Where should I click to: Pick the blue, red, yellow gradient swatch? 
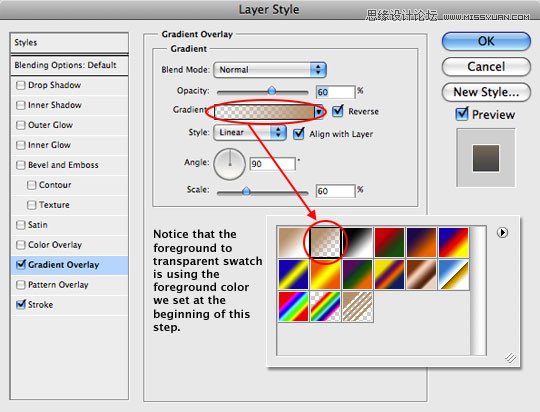[454, 242]
